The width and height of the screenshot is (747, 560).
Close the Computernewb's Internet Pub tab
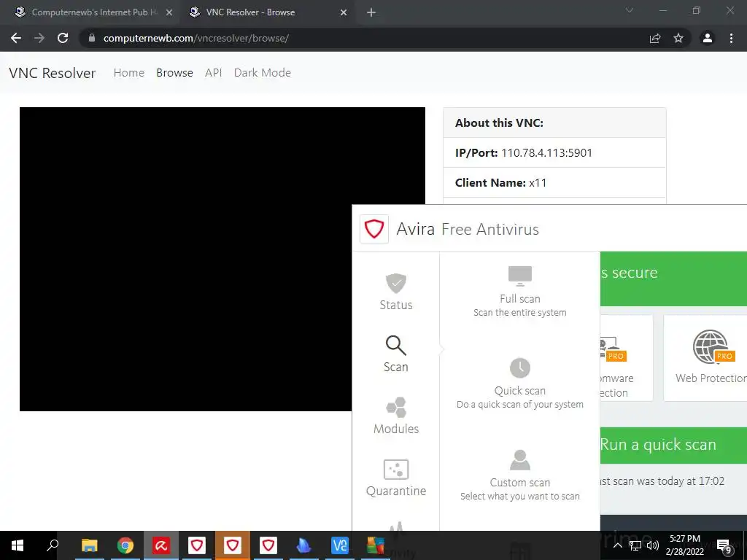tap(169, 12)
